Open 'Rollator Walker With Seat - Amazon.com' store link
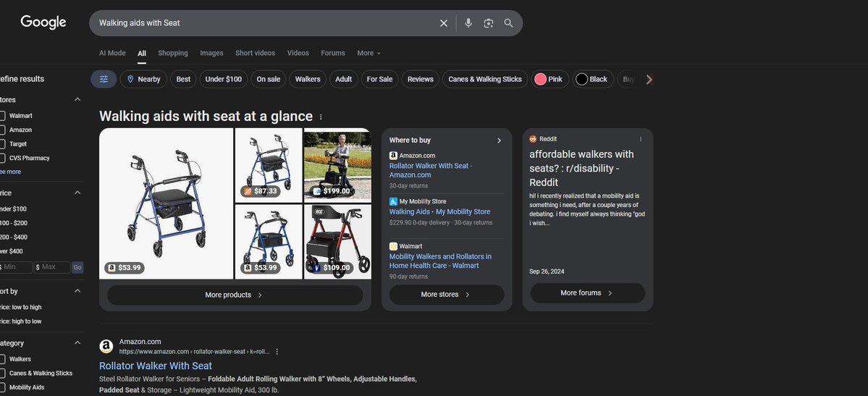The height and width of the screenshot is (396, 868). [431, 170]
